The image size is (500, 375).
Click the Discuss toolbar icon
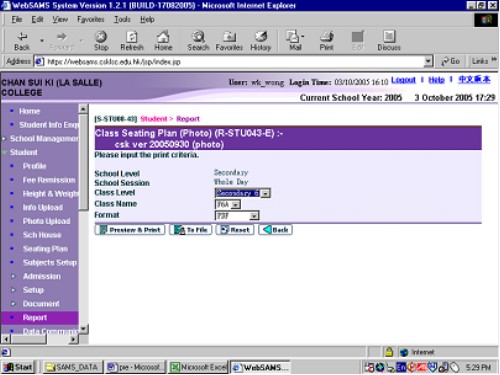pyautogui.click(x=389, y=41)
